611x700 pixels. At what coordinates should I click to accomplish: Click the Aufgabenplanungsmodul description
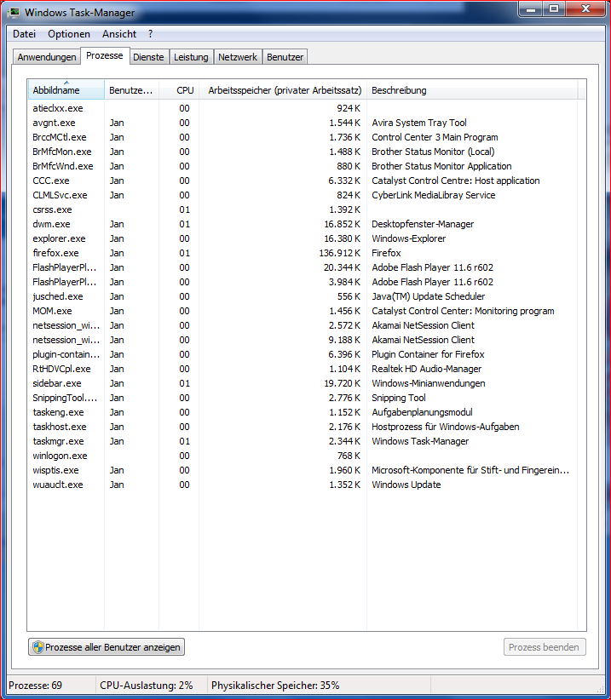(422, 412)
